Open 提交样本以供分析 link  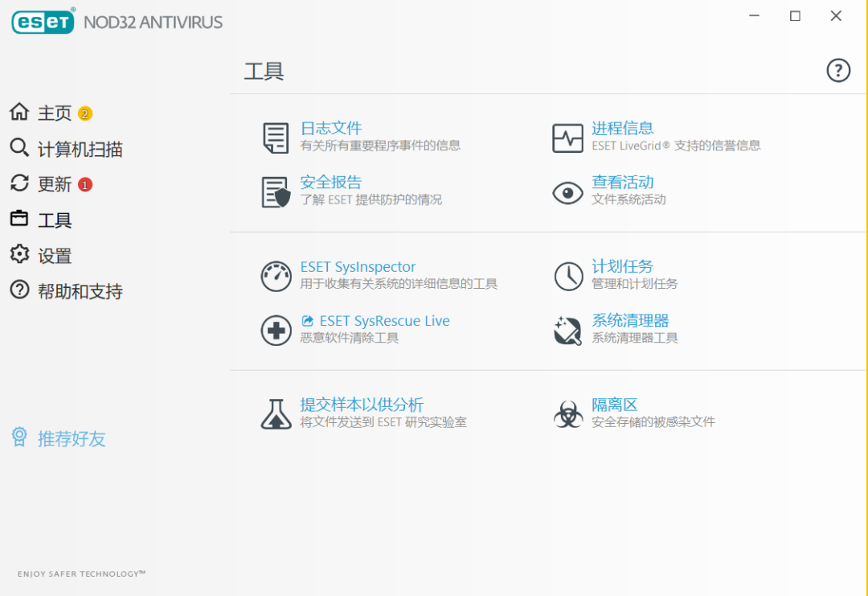coord(362,405)
